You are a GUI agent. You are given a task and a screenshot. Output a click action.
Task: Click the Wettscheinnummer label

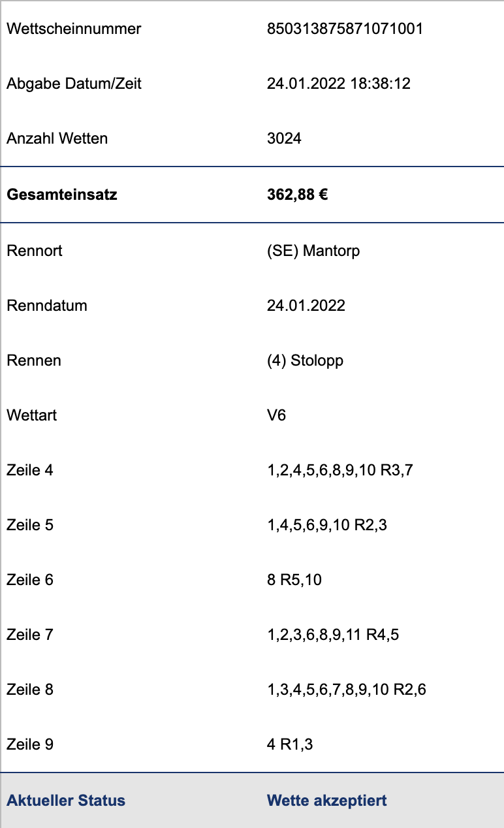74,29
